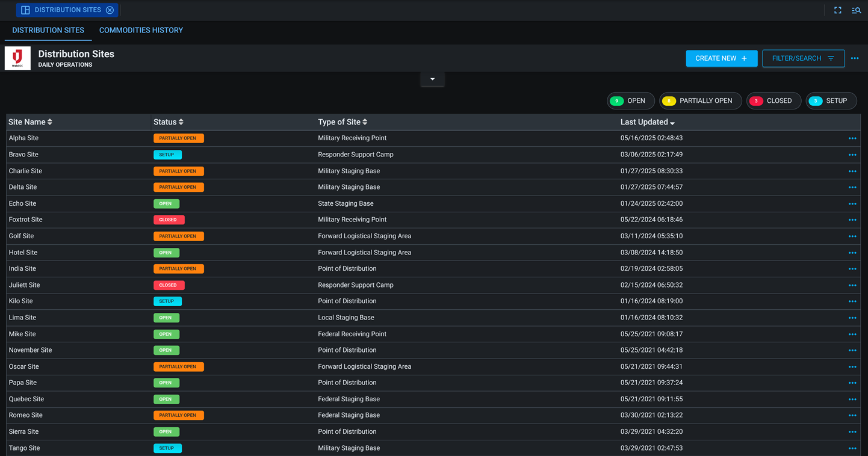Open row actions menu for Juliett Site
Viewport: 868px width, 456px height.
coord(852,285)
